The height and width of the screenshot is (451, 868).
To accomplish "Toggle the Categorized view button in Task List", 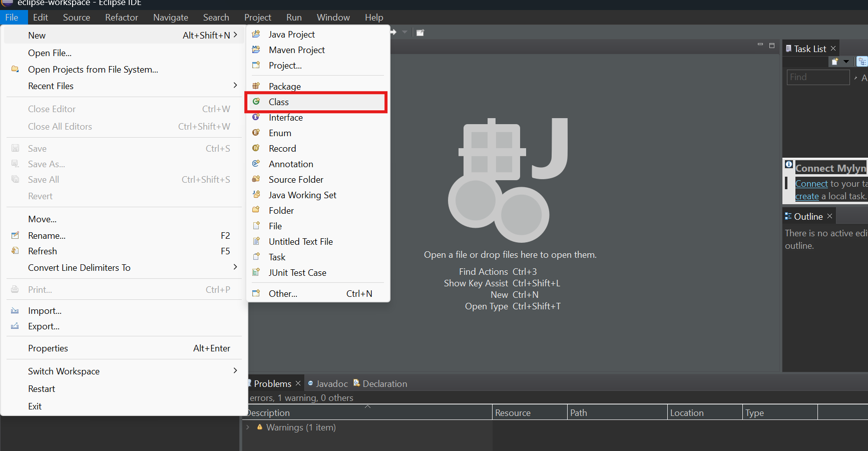I will (862, 62).
